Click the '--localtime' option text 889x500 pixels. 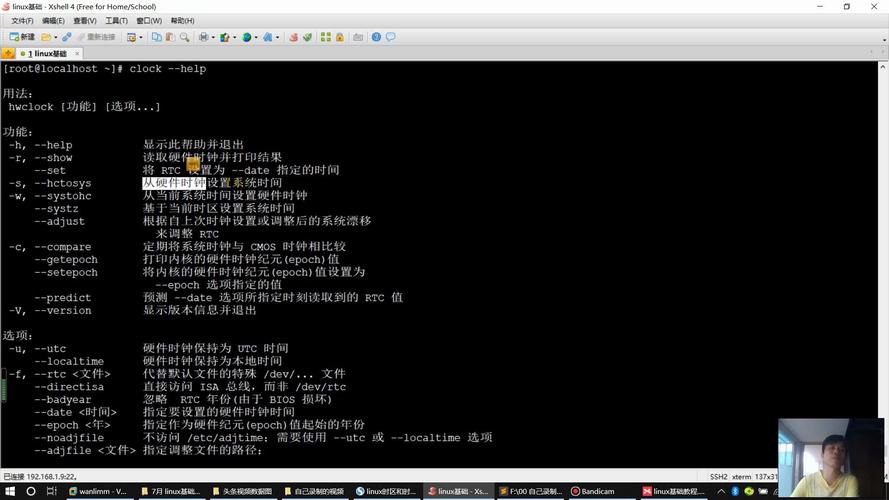click(x=69, y=361)
